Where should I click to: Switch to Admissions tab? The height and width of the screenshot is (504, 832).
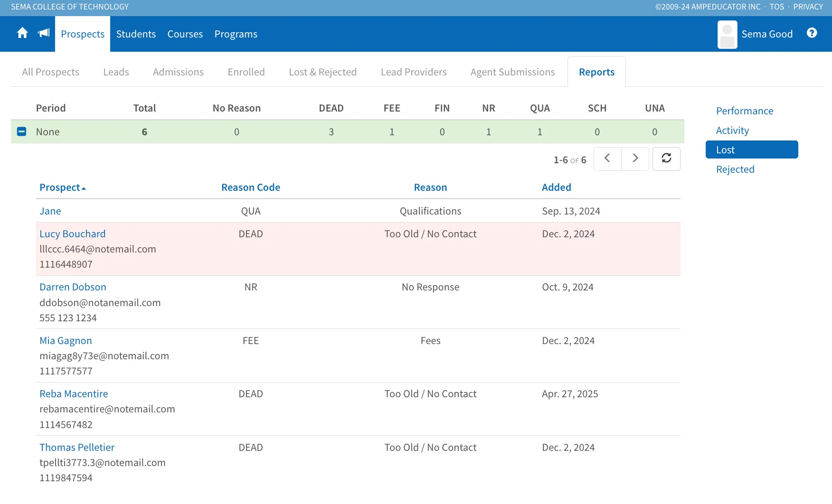pos(178,72)
